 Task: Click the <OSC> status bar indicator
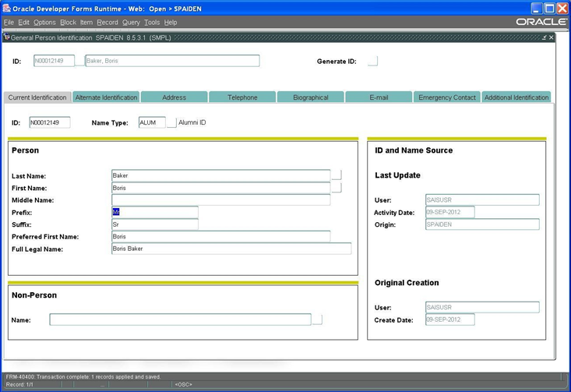pyautogui.click(x=183, y=384)
